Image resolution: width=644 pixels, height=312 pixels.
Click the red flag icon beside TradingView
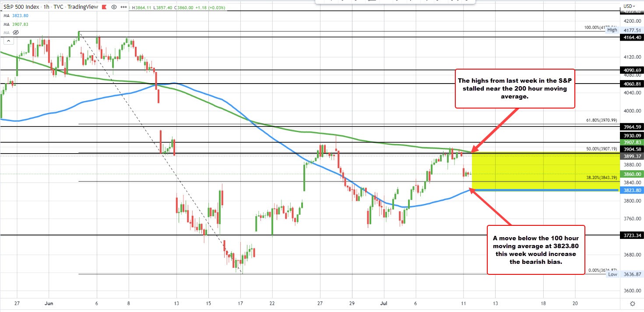[105, 7]
